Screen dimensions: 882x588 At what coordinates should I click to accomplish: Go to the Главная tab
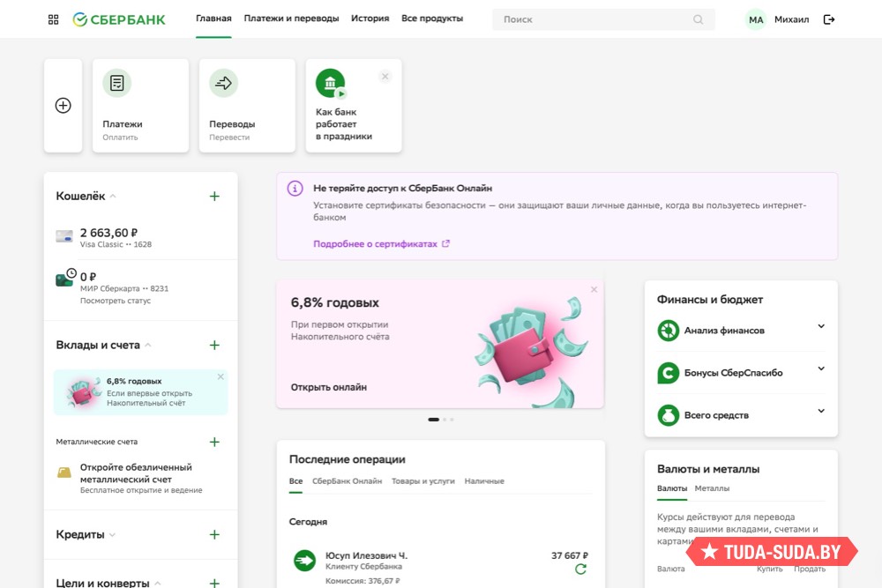pyautogui.click(x=213, y=19)
